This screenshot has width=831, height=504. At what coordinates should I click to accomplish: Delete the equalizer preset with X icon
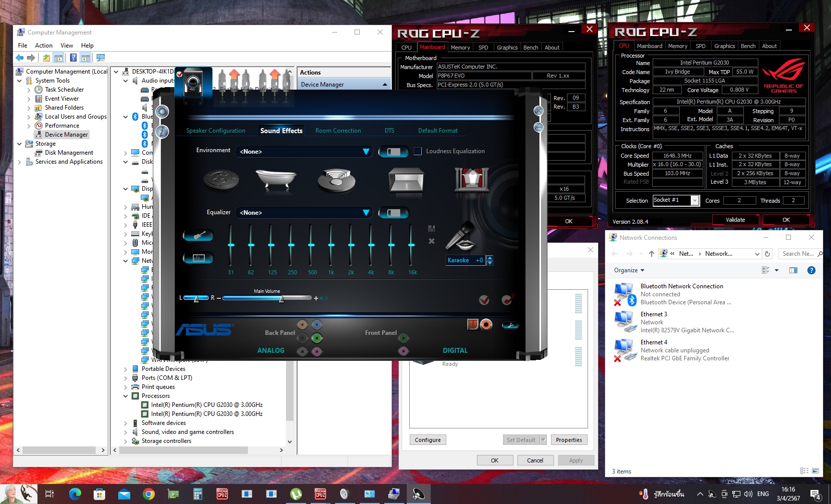pos(431,241)
